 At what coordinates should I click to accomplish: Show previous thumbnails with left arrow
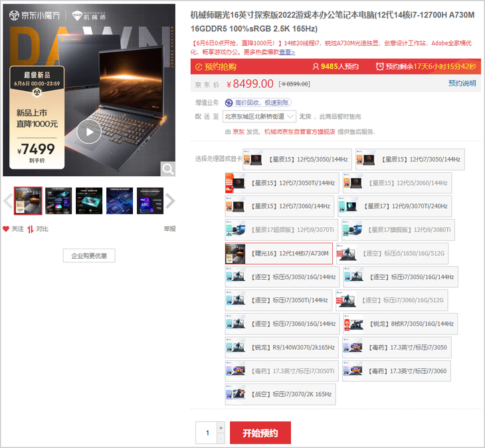coord(8,201)
